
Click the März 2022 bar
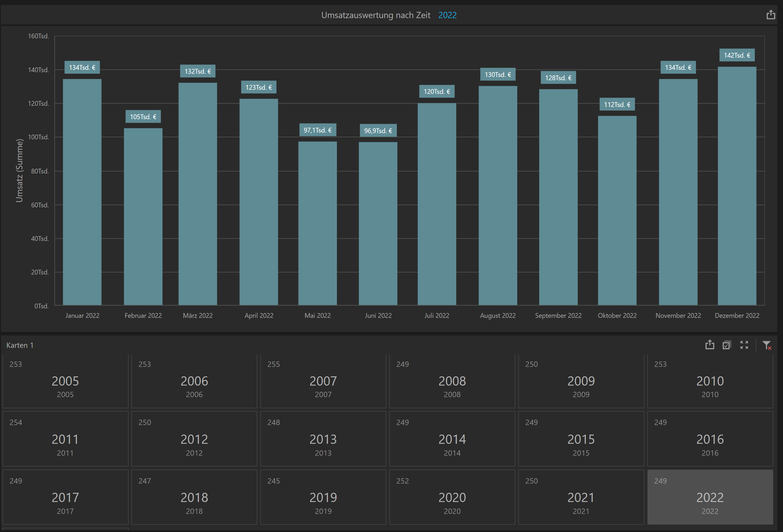(198, 194)
